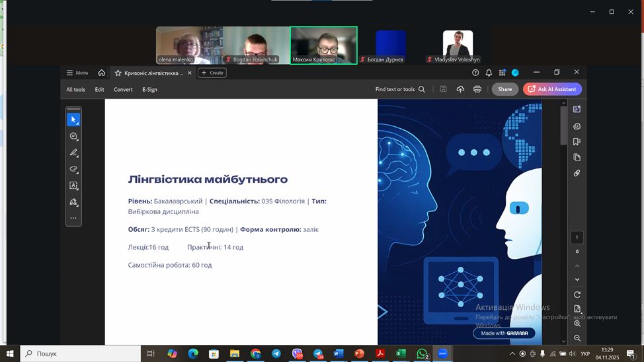Activate the add text box tool
The height and width of the screenshot is (362, 644).
click(73, 186)
